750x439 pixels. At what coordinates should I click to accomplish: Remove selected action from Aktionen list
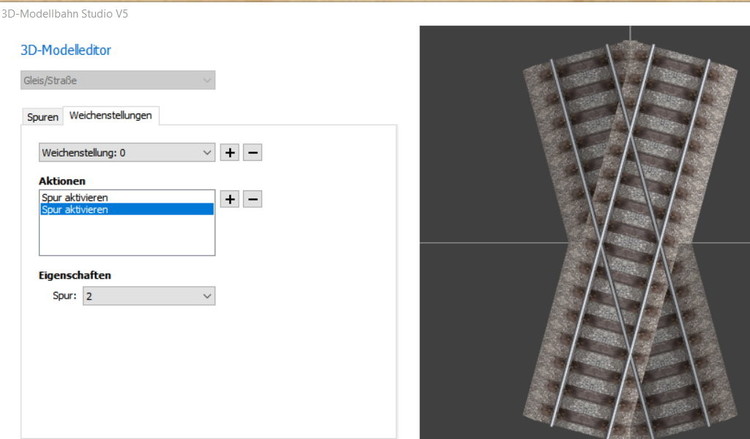point(253,199)
